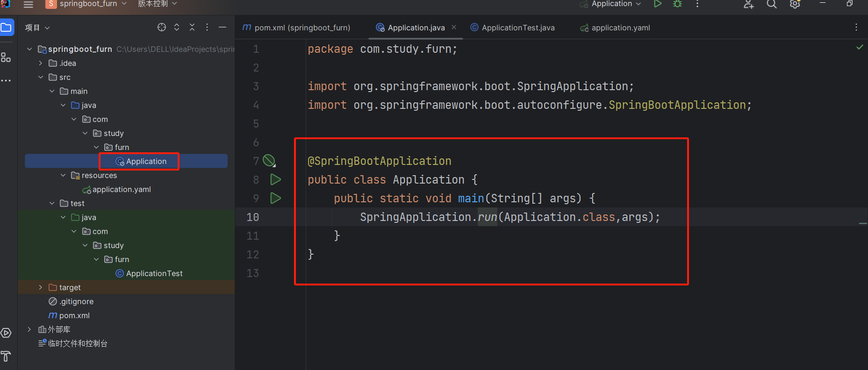Show more tool windows ellipsis in left sidebar
The image size is (868, 370).
(6, 80)
